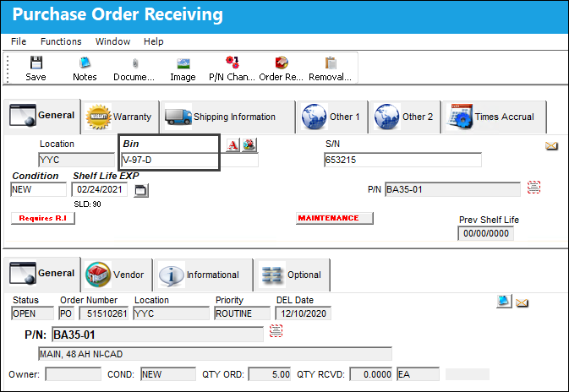Switch to the Warranty tab
The width and height of the screenshot is (569, 392).
tap(120, 117)
